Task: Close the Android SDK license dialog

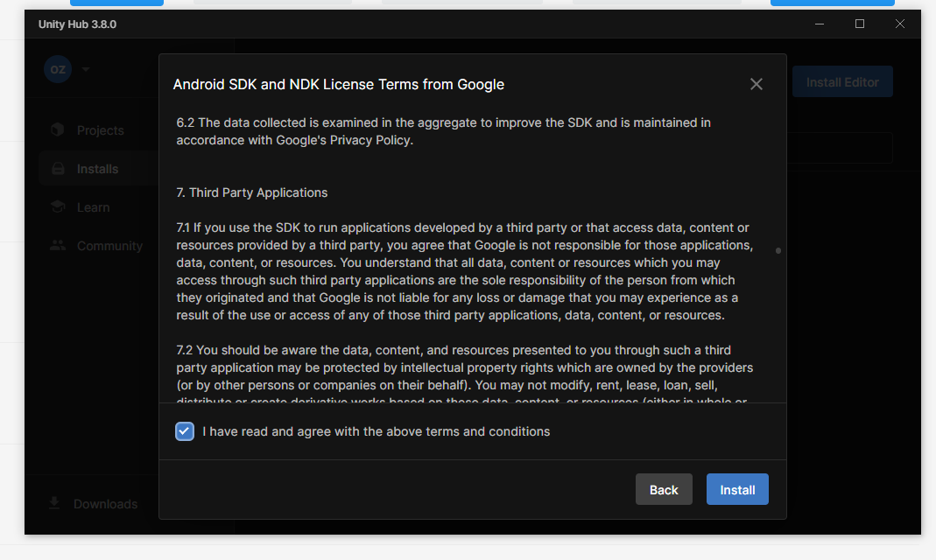Action: click(x=757, y=84)
